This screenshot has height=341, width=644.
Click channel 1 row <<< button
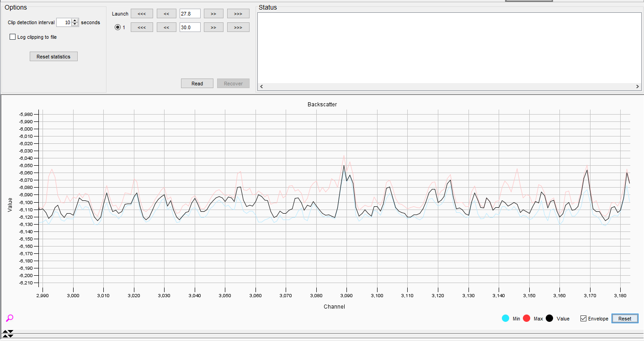[142, 27]
